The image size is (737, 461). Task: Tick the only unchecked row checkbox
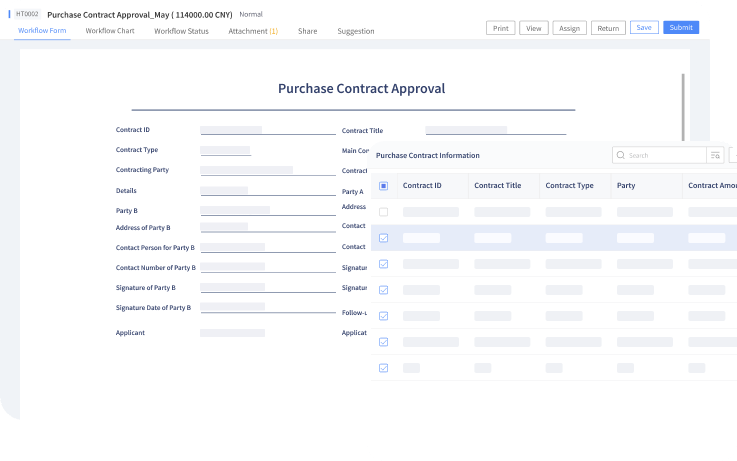[384, 212]
